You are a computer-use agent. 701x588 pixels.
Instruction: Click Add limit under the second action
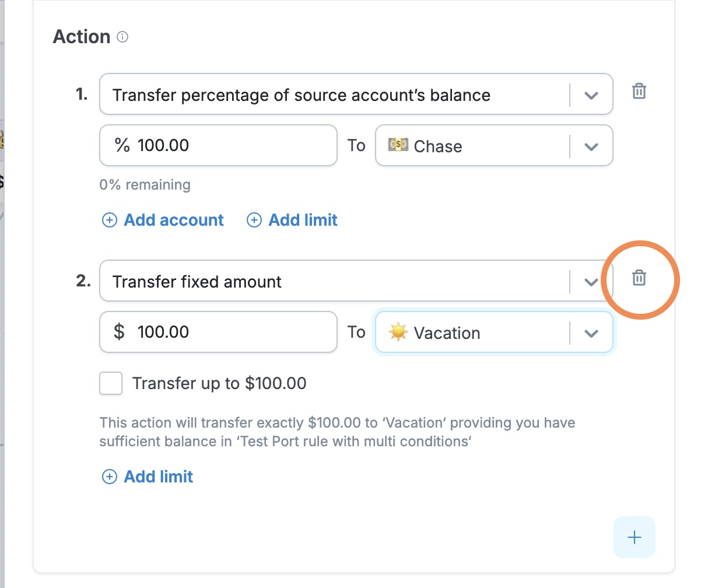click(x=159, y=477)
